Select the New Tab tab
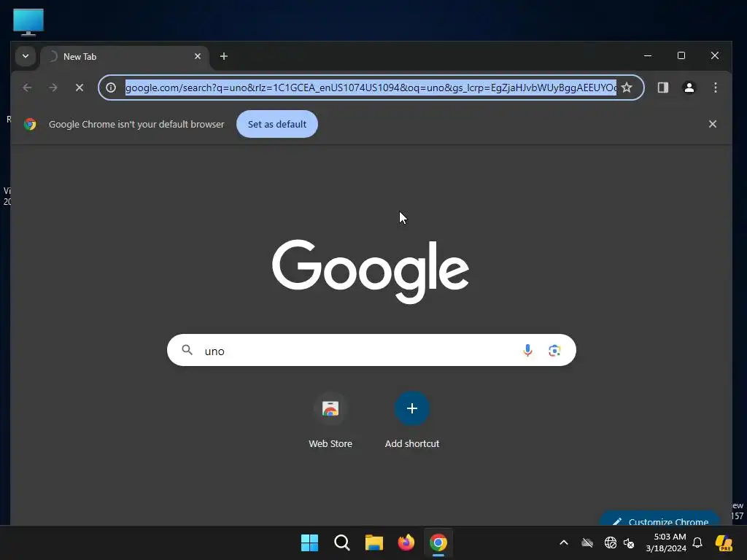This screenshot has height=560, width=747. pos(124,57)
